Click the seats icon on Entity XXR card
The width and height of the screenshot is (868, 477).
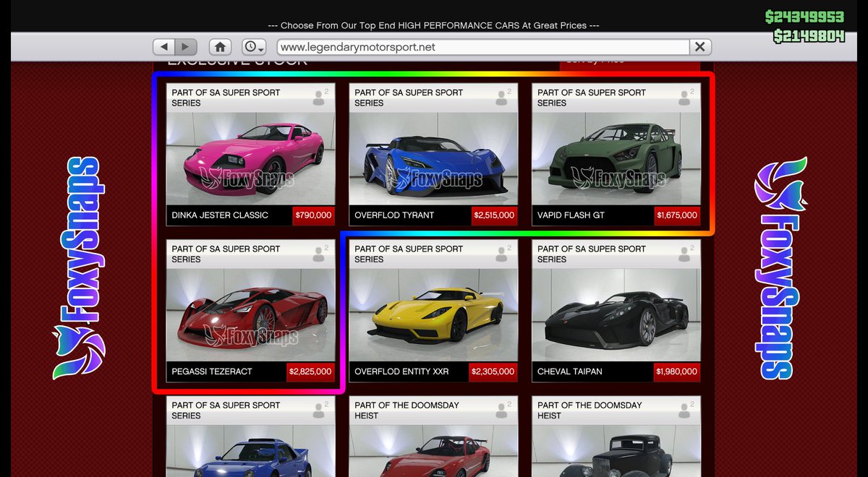tap(503, 254)
